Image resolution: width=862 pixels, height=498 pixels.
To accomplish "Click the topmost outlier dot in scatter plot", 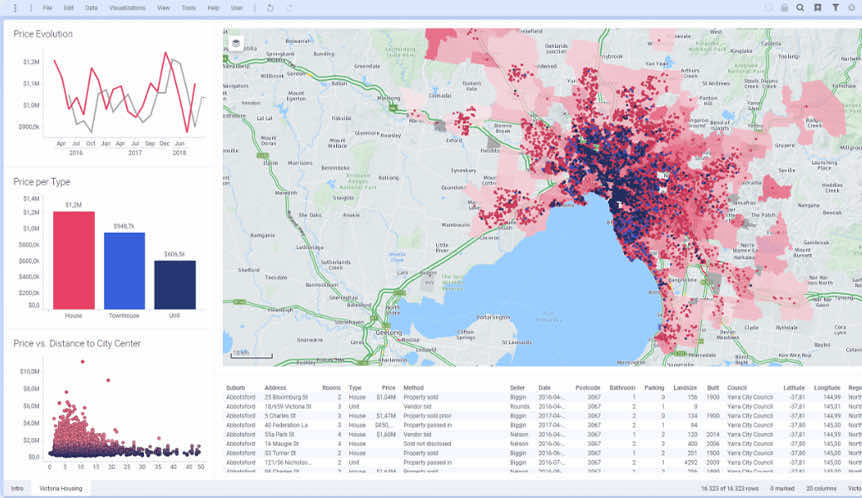I will click(82, 362).
